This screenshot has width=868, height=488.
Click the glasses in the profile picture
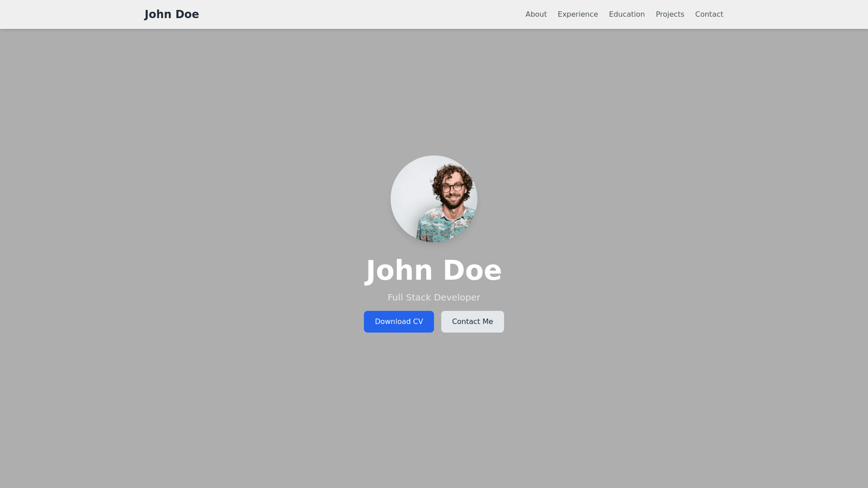[x=453, y=188]
